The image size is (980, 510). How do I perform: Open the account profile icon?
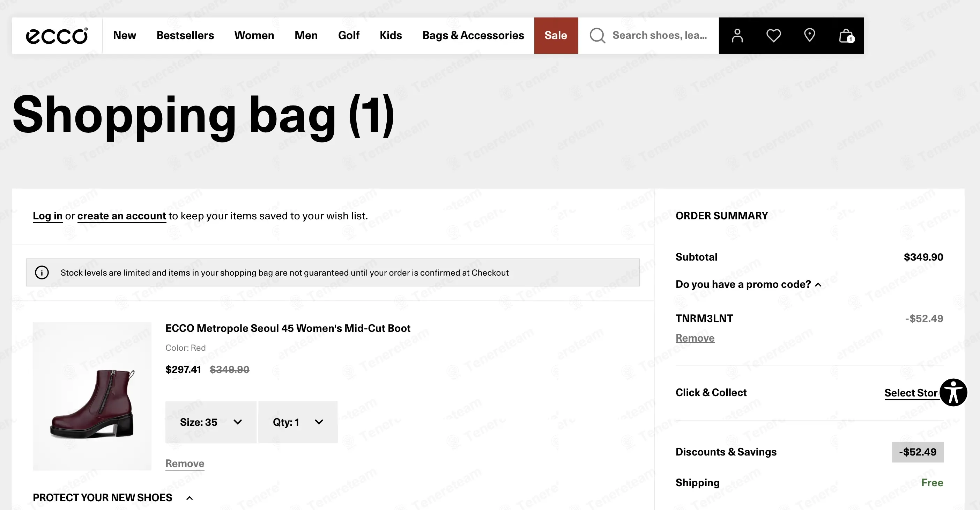pyautogui.click(x=737, y=35)
